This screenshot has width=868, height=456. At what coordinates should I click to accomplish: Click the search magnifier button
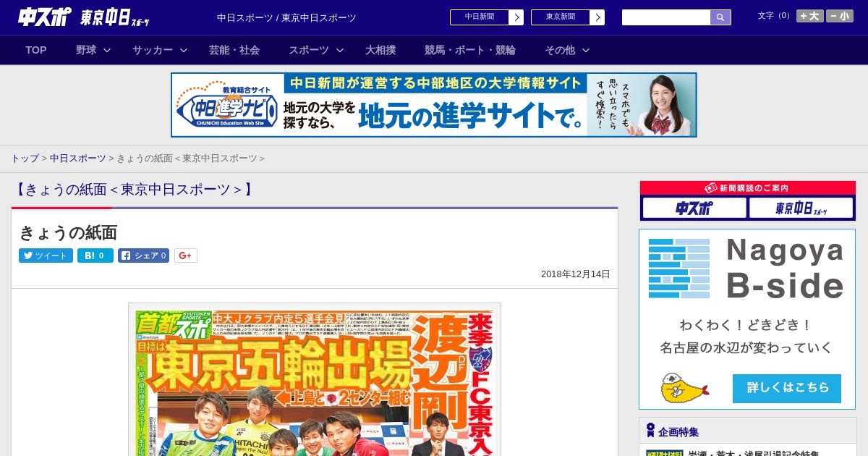pos(720,17)
